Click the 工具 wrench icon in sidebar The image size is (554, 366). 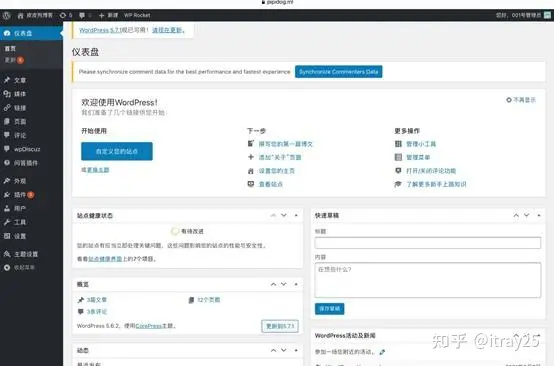click(7, 222)
